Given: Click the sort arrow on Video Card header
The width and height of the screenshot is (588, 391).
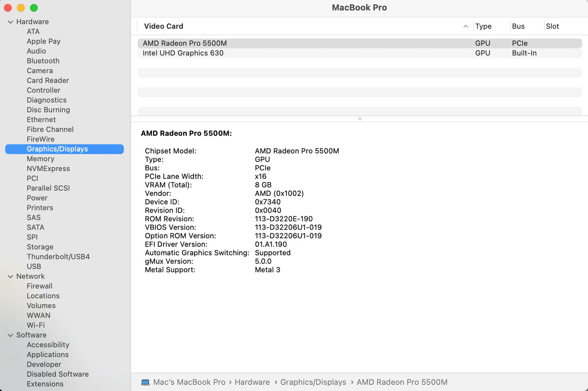Looking at the screenshot, I should [x=466, y=26].
